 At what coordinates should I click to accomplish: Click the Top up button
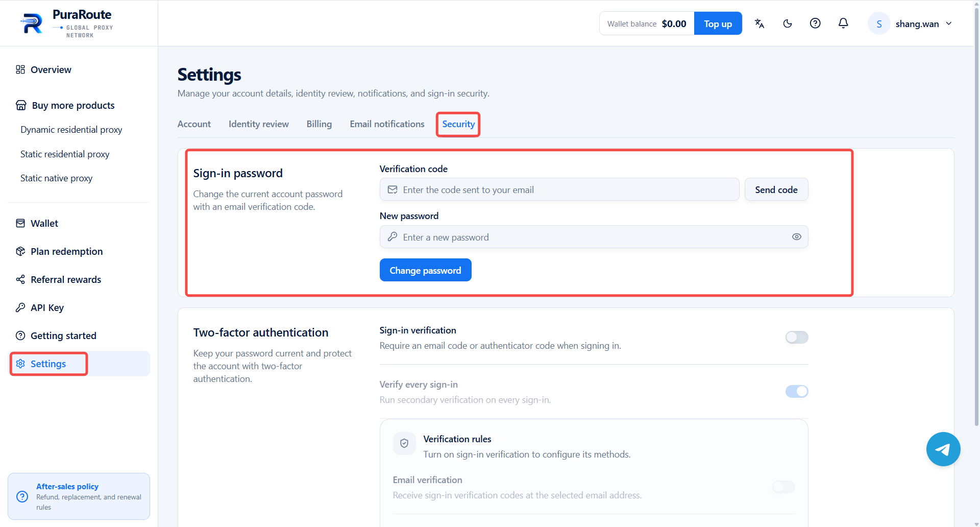pos(718,23)
